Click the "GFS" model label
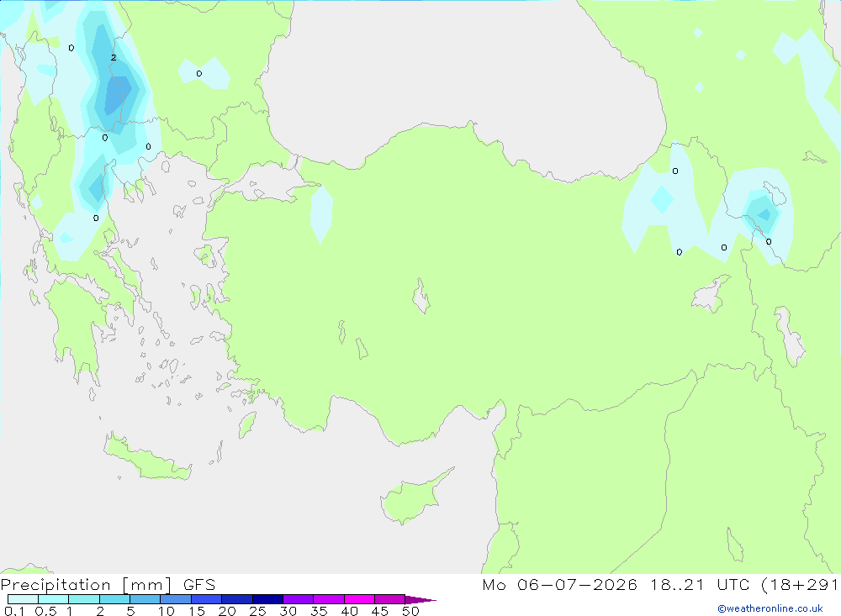The width and height of the screenshot is (841, 616). pyautogui.click(x=199, y=585)
